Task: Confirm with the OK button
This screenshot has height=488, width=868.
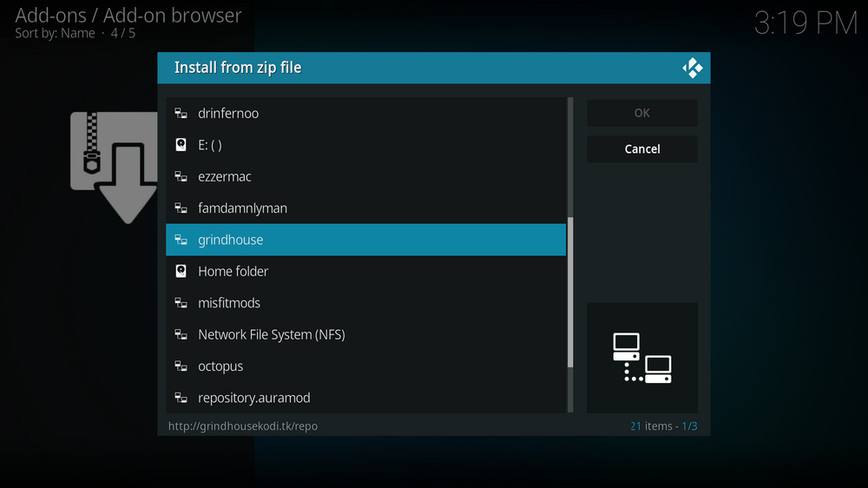Action: click(642, 113)
